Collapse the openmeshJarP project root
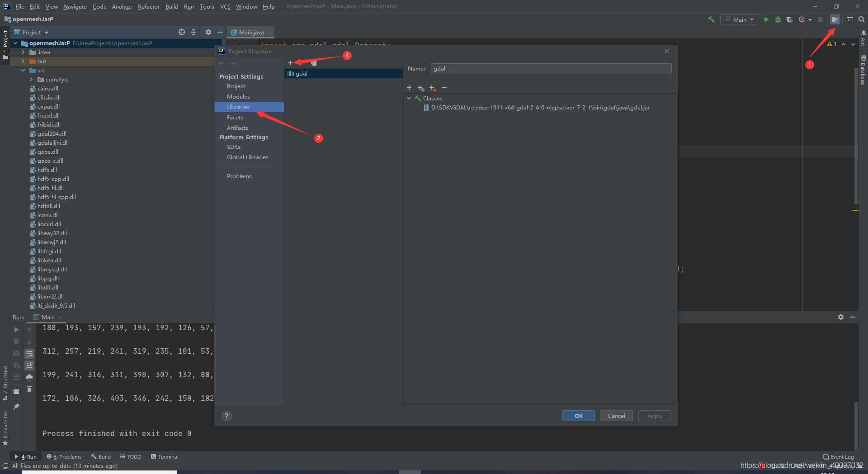Image resolution: width=868 pixels, height=474 pixels. pos(15,43)
